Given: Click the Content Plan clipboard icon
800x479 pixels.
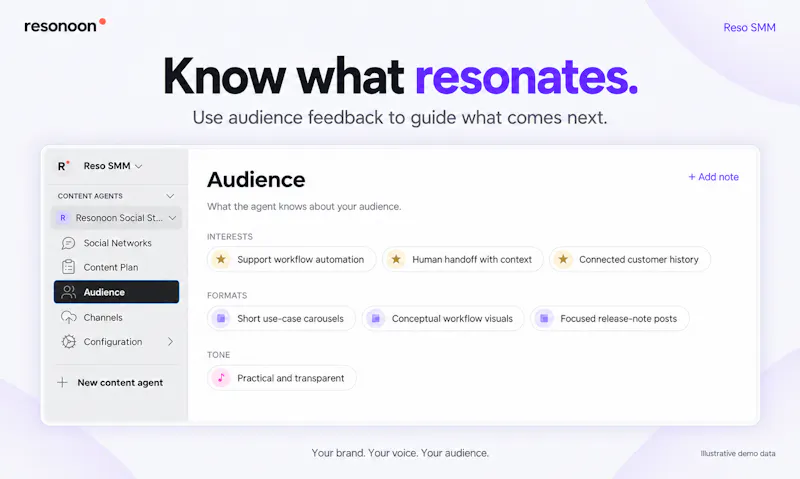Looking at the screenshot, I should [x=68, y=267].
